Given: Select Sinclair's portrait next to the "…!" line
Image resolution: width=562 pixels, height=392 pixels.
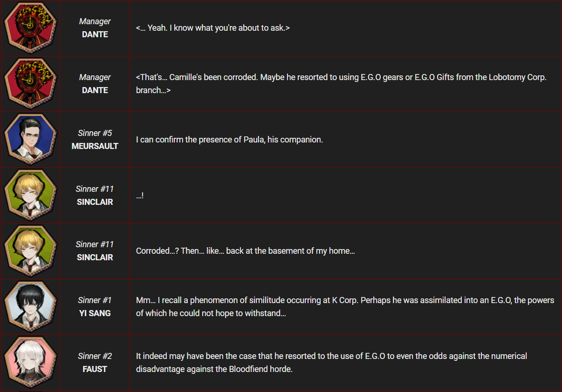Looking at the screenshot, I should 30,195.
